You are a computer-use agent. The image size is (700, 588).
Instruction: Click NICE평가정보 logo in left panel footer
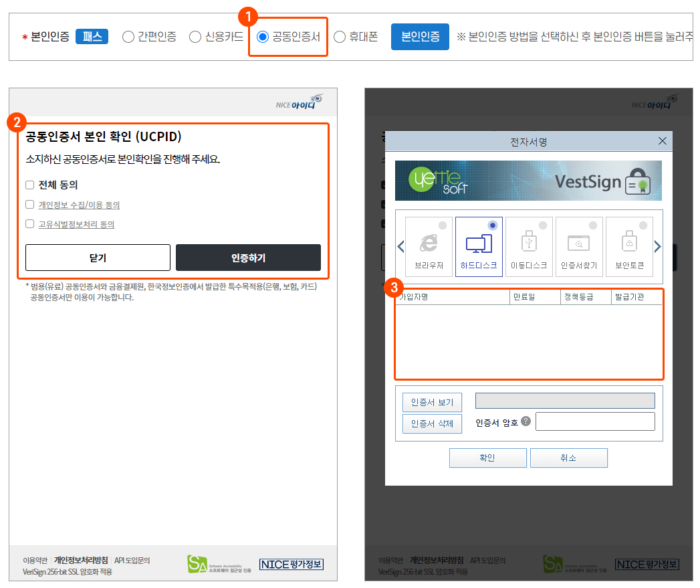pyautogui.click(x=291, y=565)
